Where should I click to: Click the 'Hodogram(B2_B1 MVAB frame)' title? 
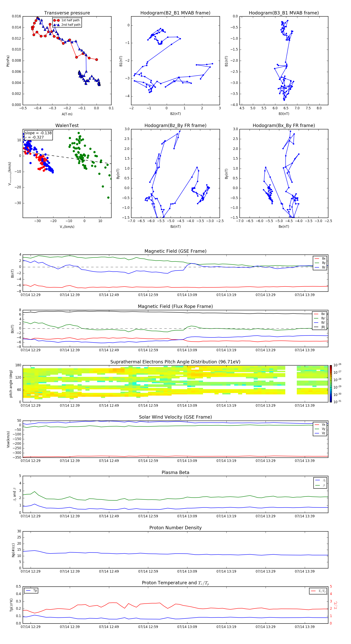(175, 13)
